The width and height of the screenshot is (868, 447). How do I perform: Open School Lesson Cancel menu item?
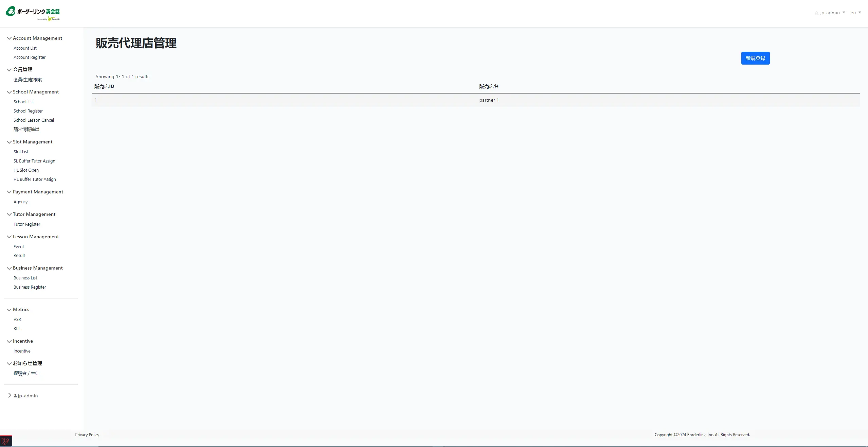click(34, 120)
